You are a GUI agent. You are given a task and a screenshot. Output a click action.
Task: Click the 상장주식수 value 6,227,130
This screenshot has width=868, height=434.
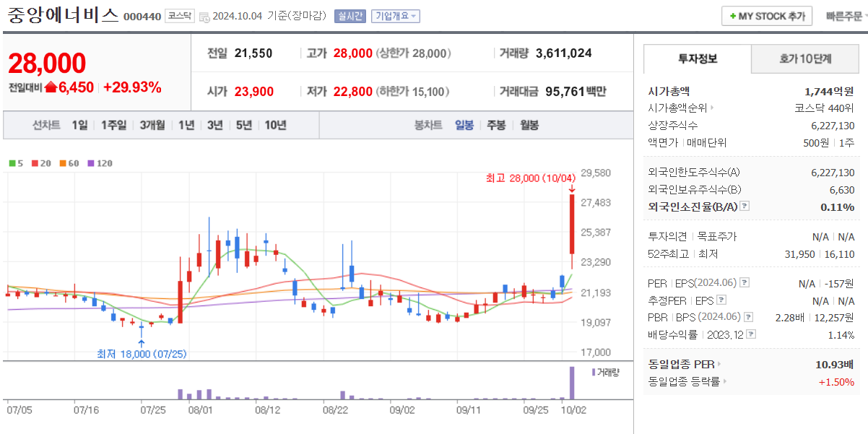833,126
